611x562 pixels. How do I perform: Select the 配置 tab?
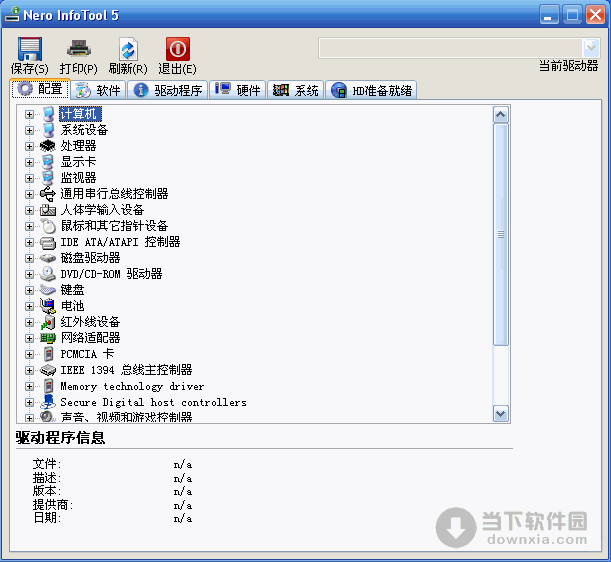[40, 89]
